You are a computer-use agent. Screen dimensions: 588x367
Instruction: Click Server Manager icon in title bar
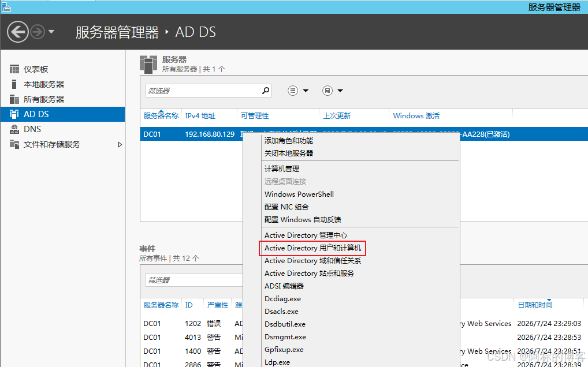[x=6, y=7]
